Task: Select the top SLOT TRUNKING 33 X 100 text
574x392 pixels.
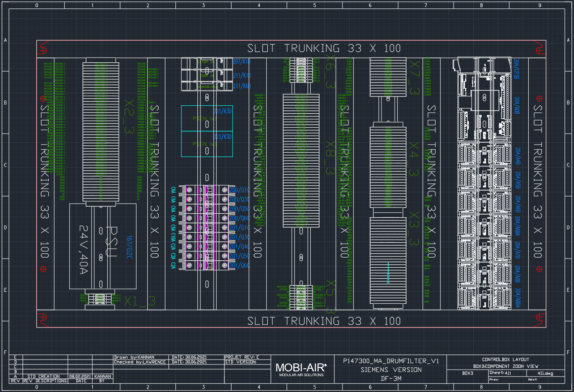Action: [x=324, y=48]
